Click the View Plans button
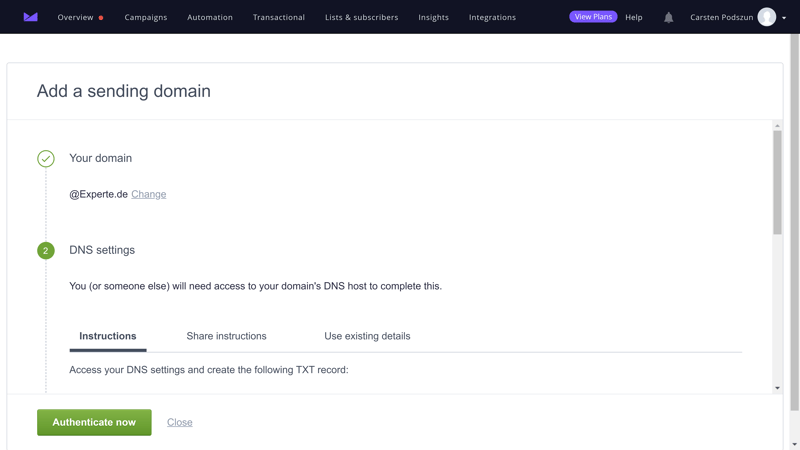 pyautogui.click(x=593, y=17)
